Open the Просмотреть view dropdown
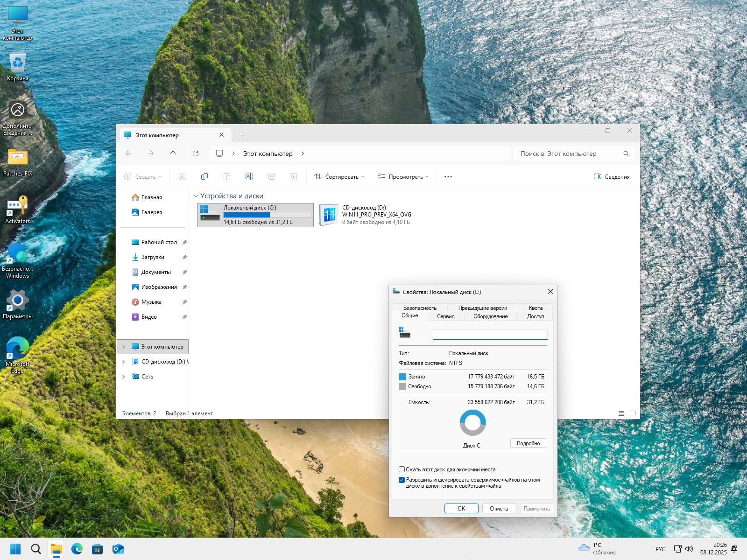The width and height of the screenshot is (747, 560). click(x=403, y=177)
